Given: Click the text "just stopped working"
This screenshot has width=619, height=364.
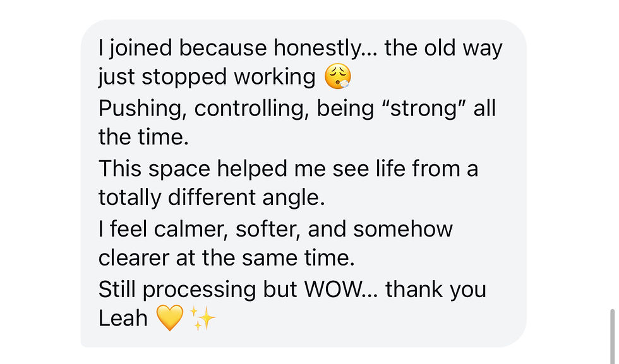Looking at the screenshot, I should (x=206, y=77).
